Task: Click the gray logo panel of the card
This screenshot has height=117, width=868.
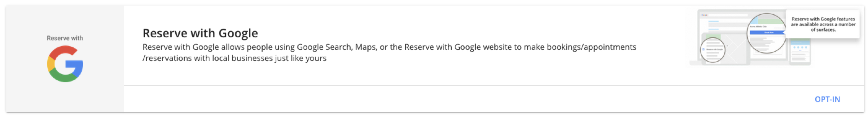Action: (65, 59)
